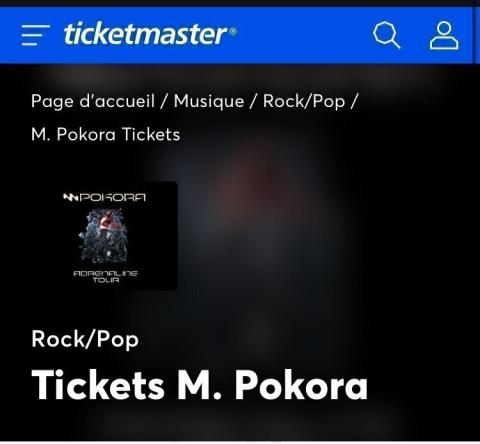Screen dimensions: 480x444
Task: Click the slash after Page d'accueil
Action: [164, 101]
